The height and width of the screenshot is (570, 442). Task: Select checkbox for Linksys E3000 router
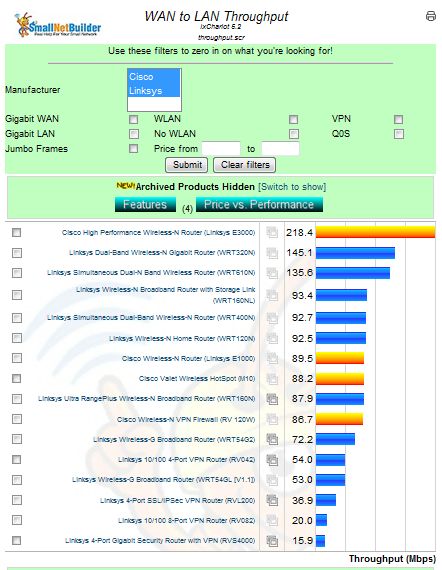pyautogui.click(x=17, y=232)
